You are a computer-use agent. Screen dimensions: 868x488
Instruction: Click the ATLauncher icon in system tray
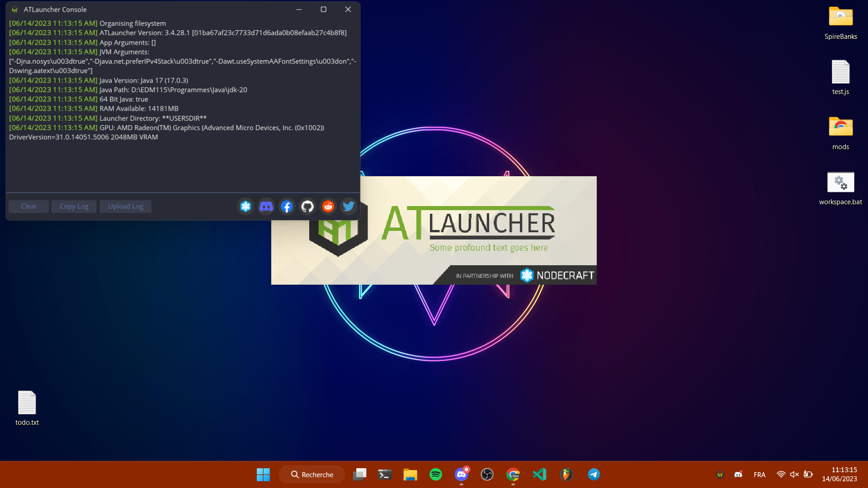(720, 474)
